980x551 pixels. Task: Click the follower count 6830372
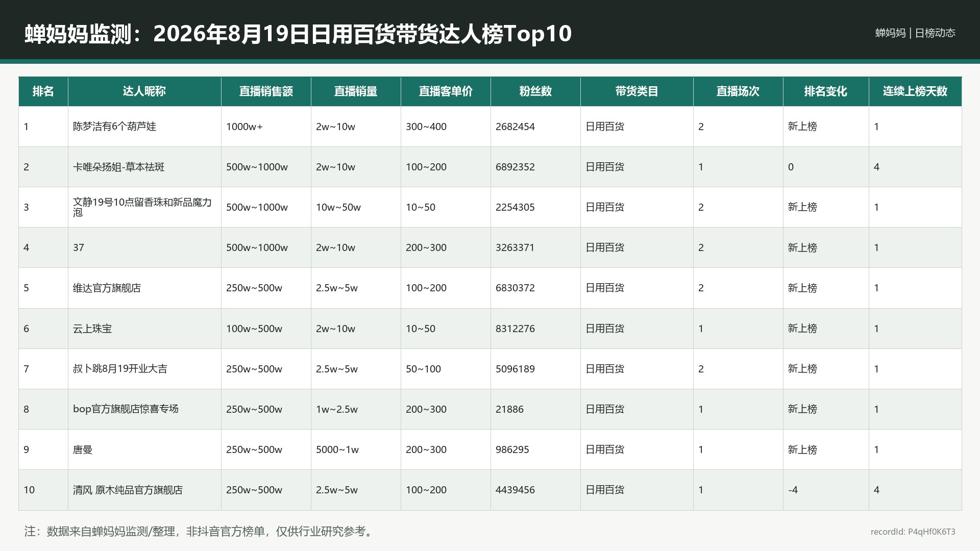click(x=516, y=288)
